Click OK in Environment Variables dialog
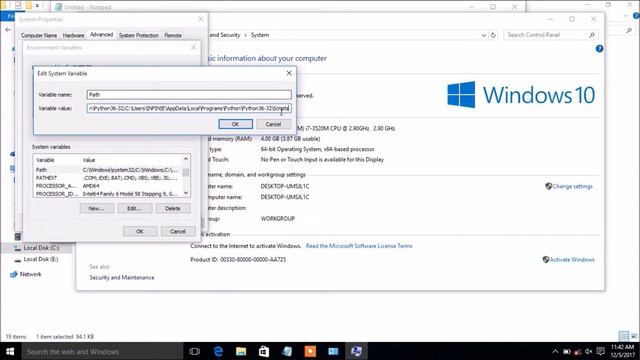Image resolution: width=640 pixels, height=360 pixels. (140, 231)
